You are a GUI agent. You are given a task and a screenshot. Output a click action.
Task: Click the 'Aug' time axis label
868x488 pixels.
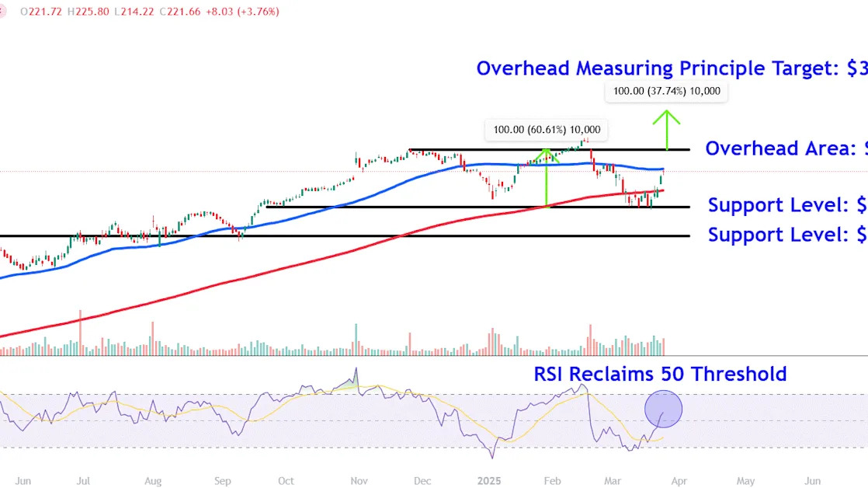(x=153, y=481)
